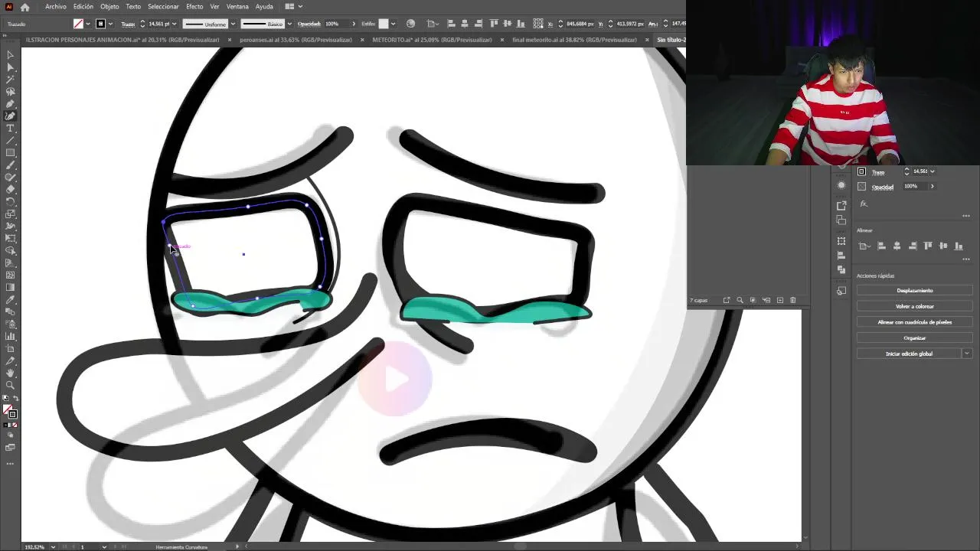
Task: Change screen mode at toolbar bottom
Action: point(10,448)
